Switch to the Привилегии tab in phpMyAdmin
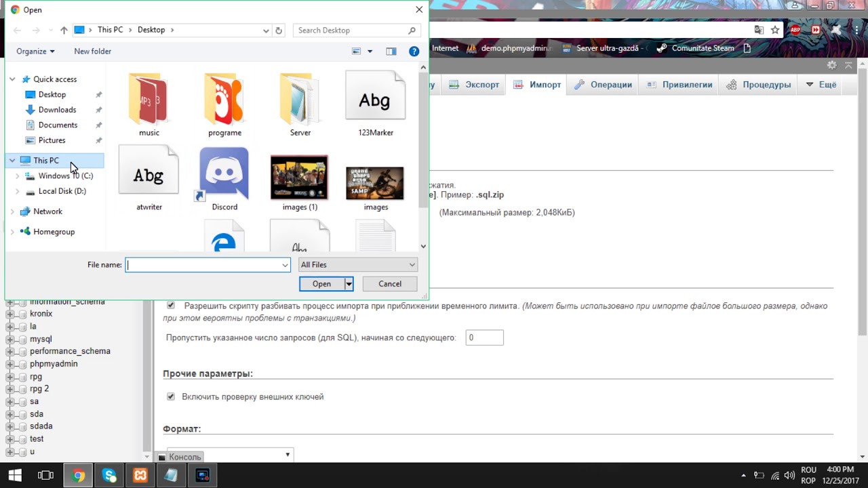This screenshot has height=488, width=868. tap(679, 85)
